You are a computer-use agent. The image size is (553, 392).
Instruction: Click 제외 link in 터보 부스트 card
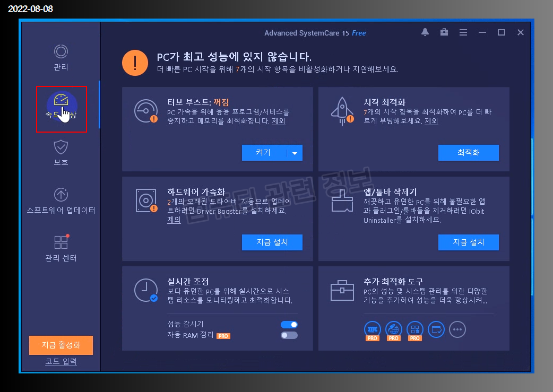(279, 121)
